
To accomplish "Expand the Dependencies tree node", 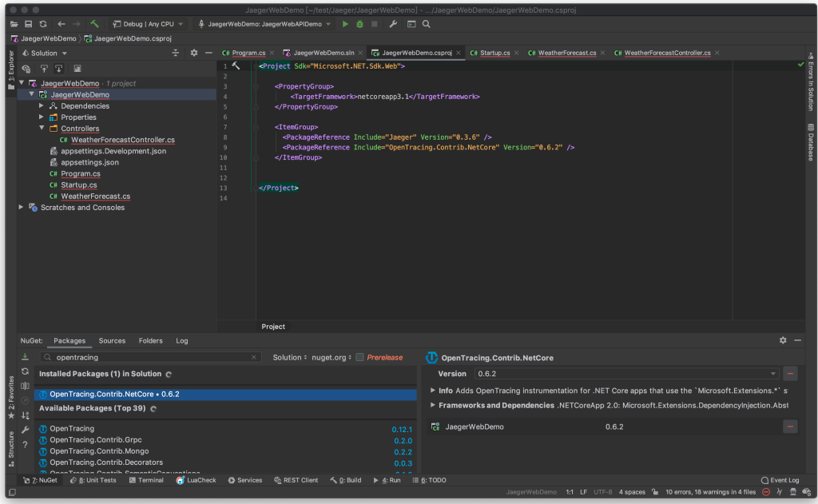I will click(42, 106).
